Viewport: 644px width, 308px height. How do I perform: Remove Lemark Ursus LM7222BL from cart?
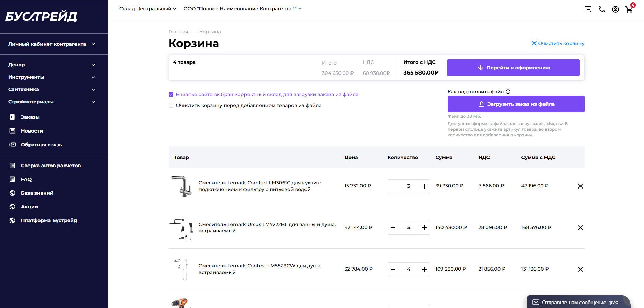click(x=580, y=228)
